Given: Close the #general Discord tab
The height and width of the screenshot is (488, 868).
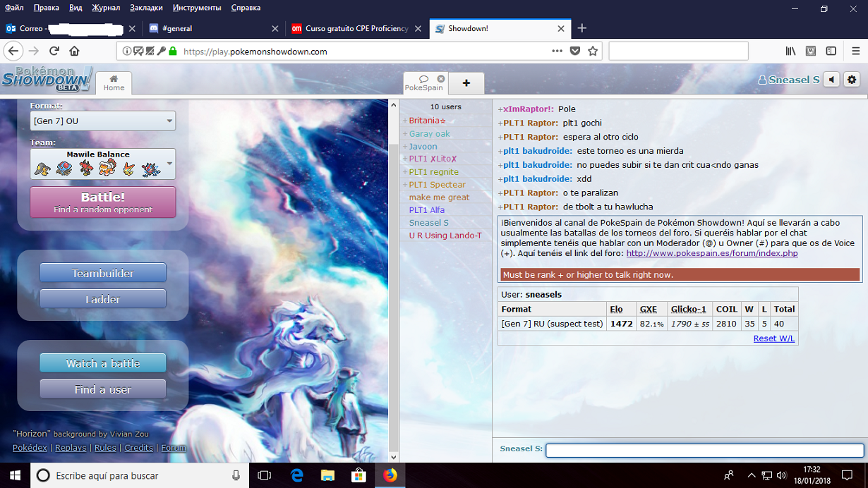Looking at the screenshot, I should click(x=275, y=29).
